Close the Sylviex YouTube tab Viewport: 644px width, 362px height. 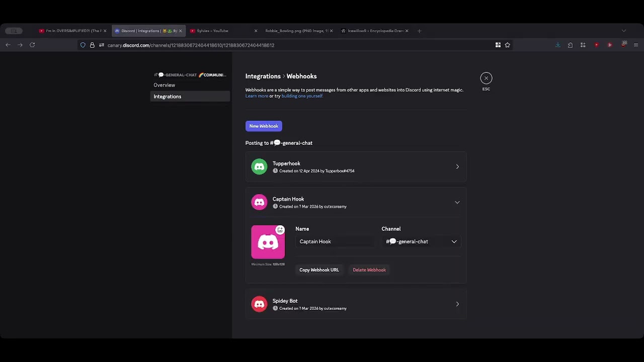256,31
